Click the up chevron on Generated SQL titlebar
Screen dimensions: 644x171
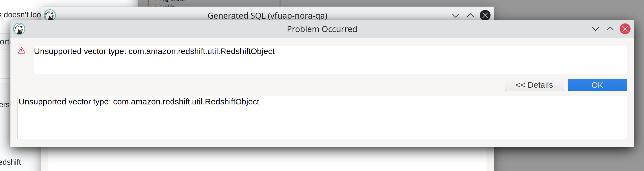[x=470, y=15]
